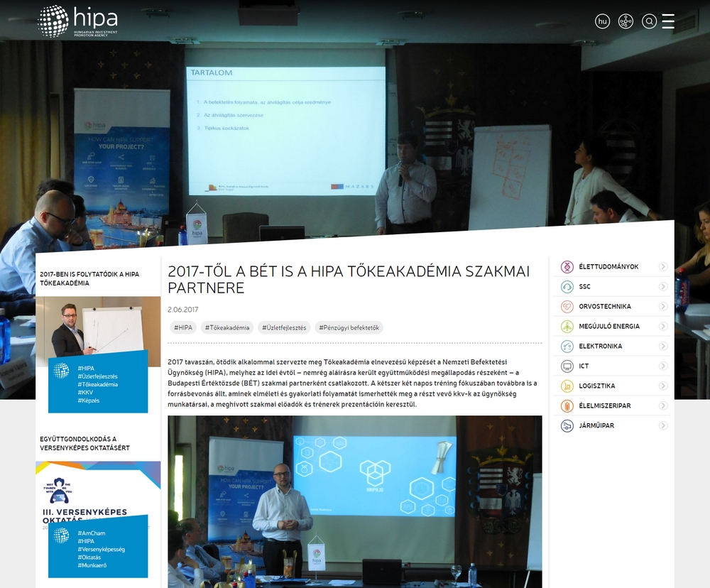Expand ICT with its arrow

tap(663, 366)
